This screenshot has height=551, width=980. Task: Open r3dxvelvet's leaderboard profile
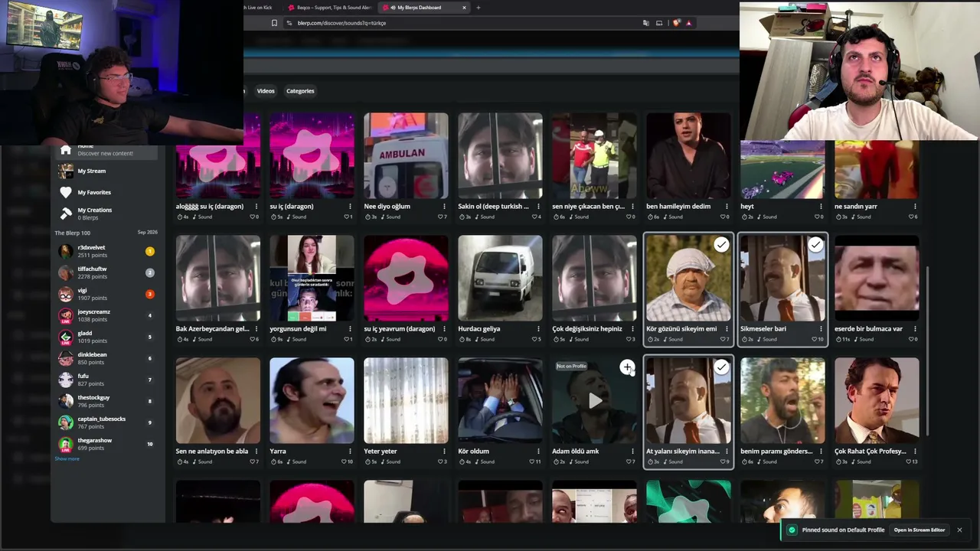click(x=107, y=251)
